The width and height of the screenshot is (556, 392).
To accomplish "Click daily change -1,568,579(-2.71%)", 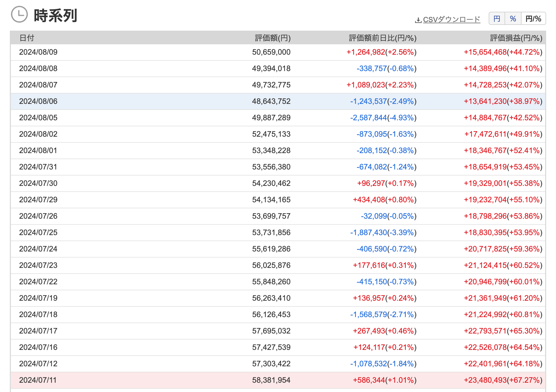I will coord(383,314).
